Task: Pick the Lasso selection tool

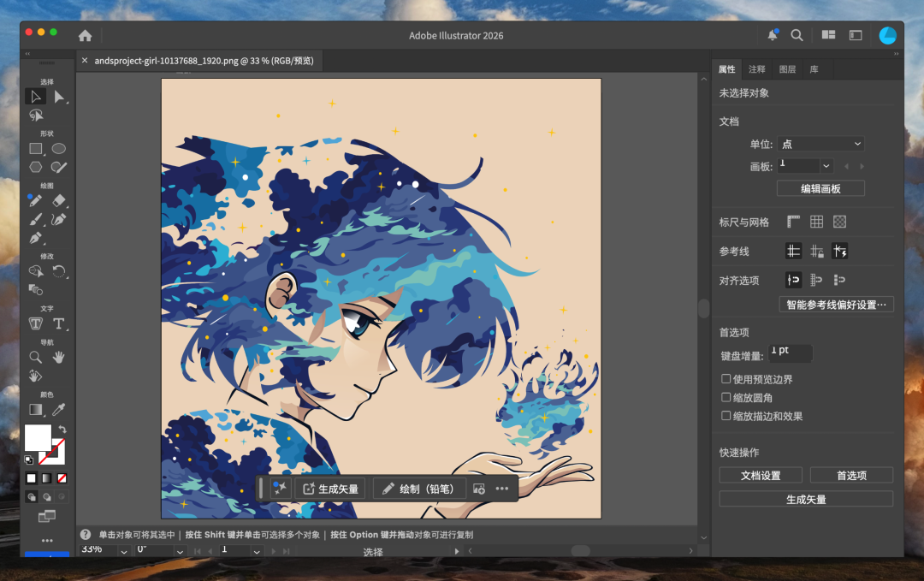Action: pos(36,115)
